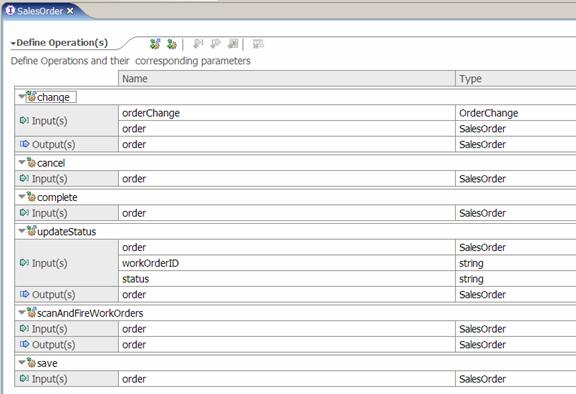
Task: Click the Type column header
Action: 516,79
